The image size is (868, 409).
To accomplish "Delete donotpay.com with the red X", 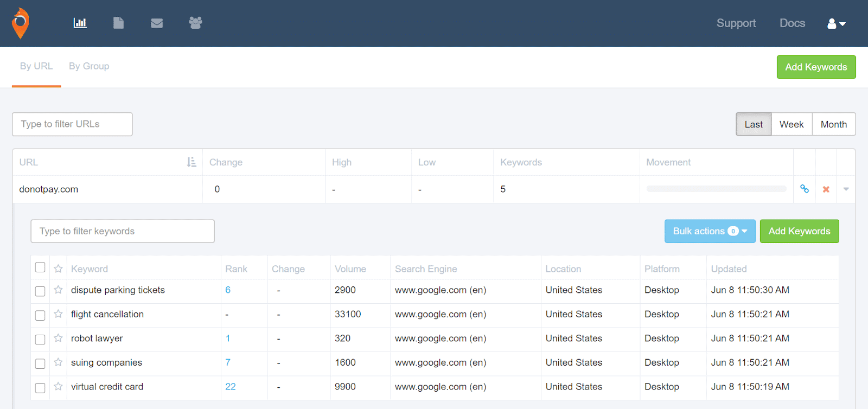I will [x=826, y=189].
